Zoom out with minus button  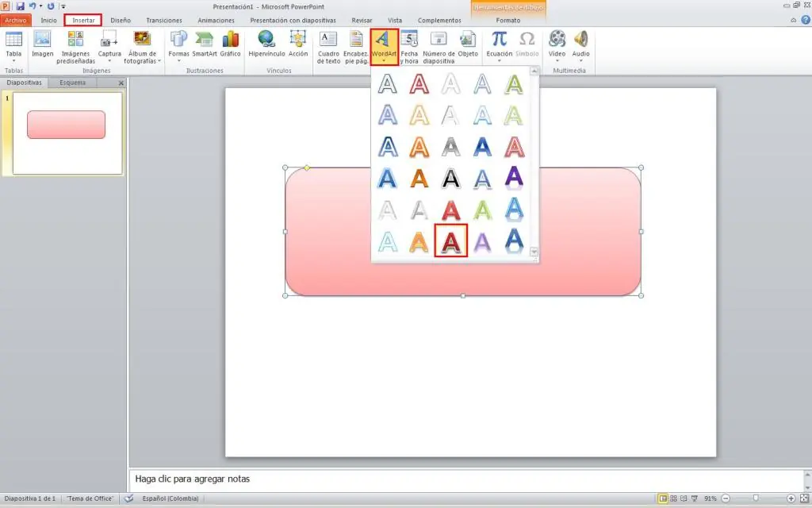click(x=726, y=498)
